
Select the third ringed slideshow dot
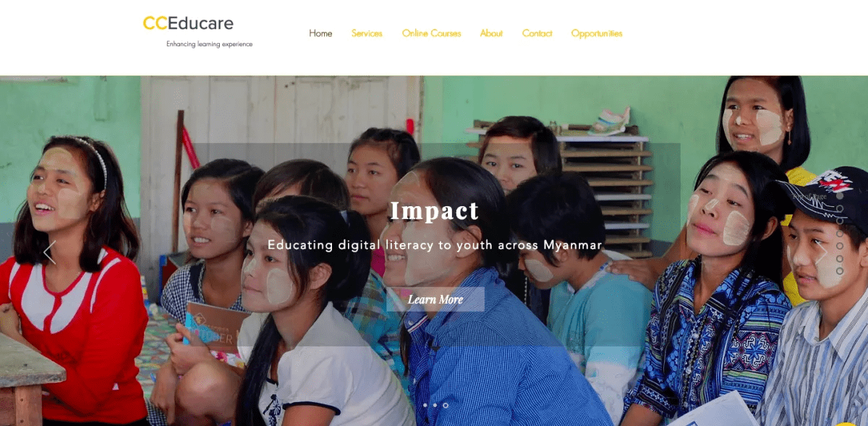click(x=445, y=405)
